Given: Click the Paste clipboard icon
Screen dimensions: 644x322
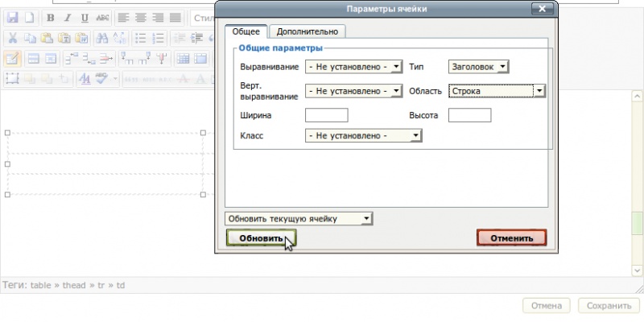Looking at the screenshot, I should click(47, 38).
